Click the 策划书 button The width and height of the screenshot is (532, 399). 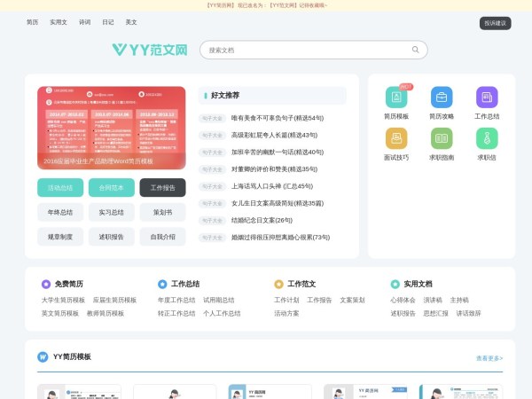pyautogui.click(x=162, y=213)
